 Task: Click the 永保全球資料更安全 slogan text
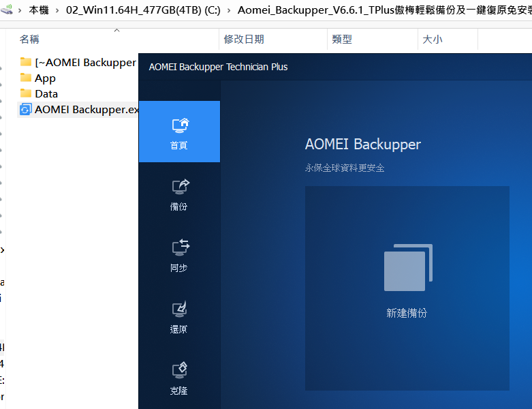345,168
